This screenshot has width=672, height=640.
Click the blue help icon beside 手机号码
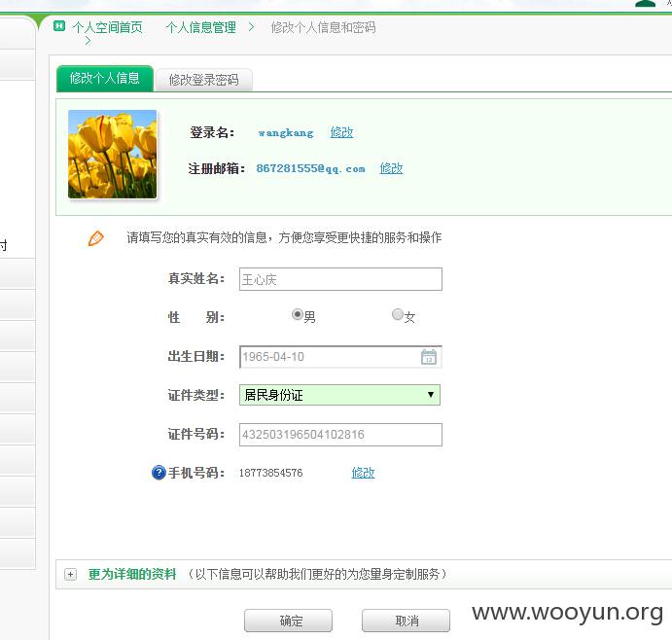159,473
